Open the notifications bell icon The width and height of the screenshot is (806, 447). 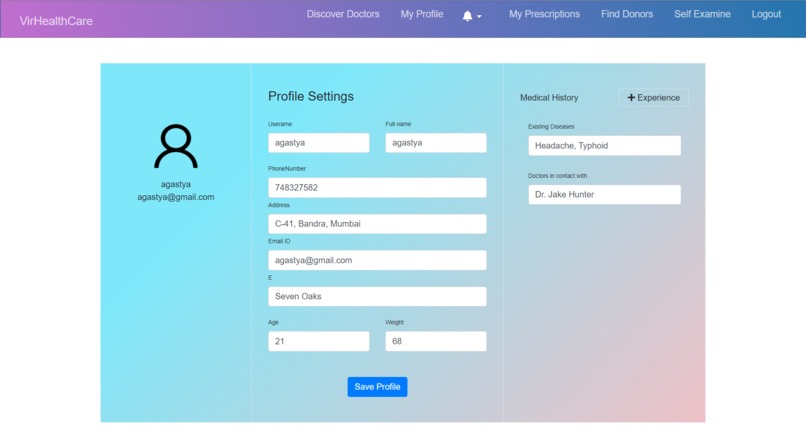[x=467, y=15]
